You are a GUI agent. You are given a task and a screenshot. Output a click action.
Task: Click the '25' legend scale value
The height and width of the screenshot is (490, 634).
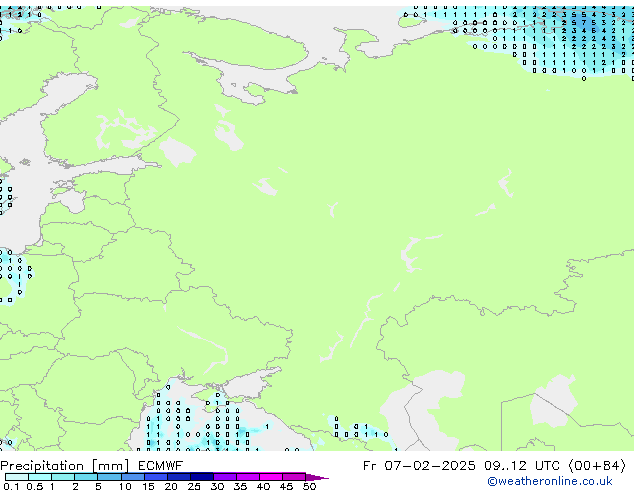(194, 486)
